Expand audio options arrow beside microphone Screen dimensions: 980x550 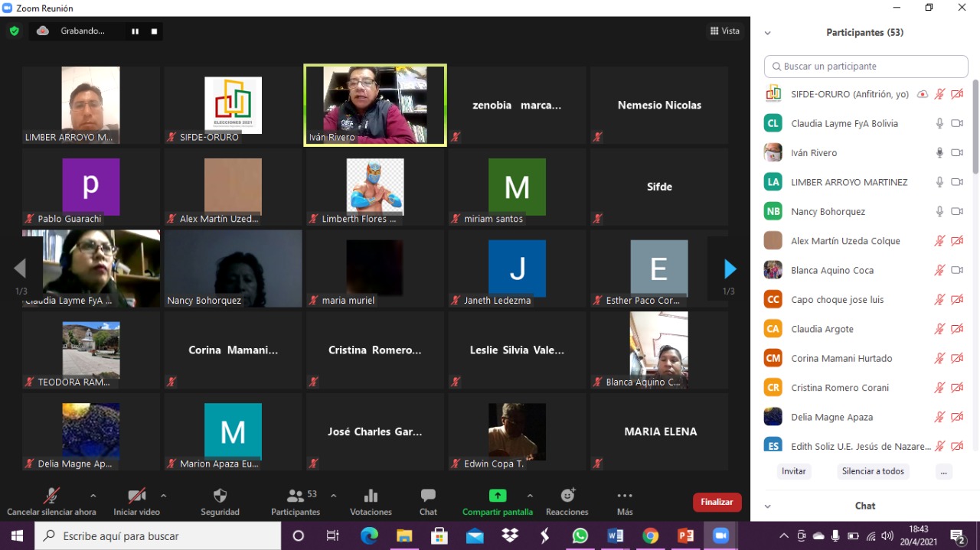click(x=93, y=496)
